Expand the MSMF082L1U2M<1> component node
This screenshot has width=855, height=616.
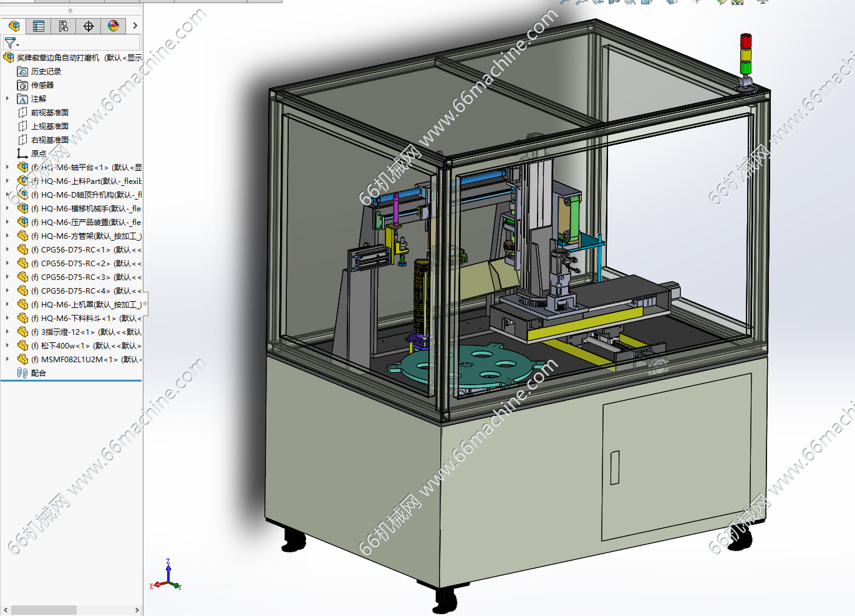point(7,359)
